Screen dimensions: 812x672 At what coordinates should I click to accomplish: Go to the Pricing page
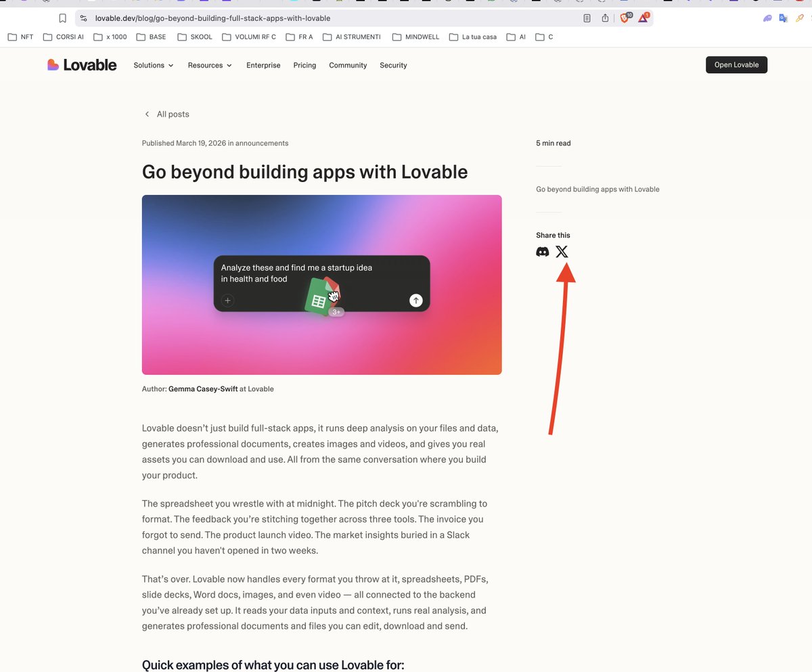click(x=304, y=66)
